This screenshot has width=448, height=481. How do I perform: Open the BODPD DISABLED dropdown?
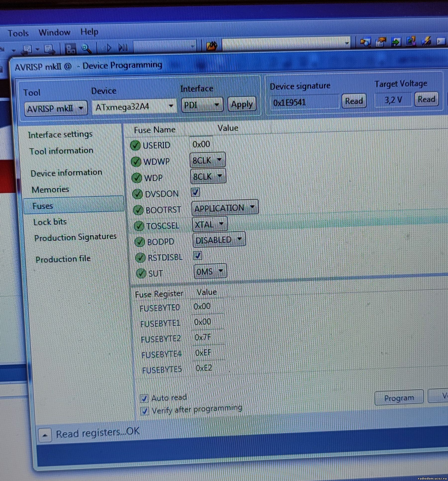point(219,239)
